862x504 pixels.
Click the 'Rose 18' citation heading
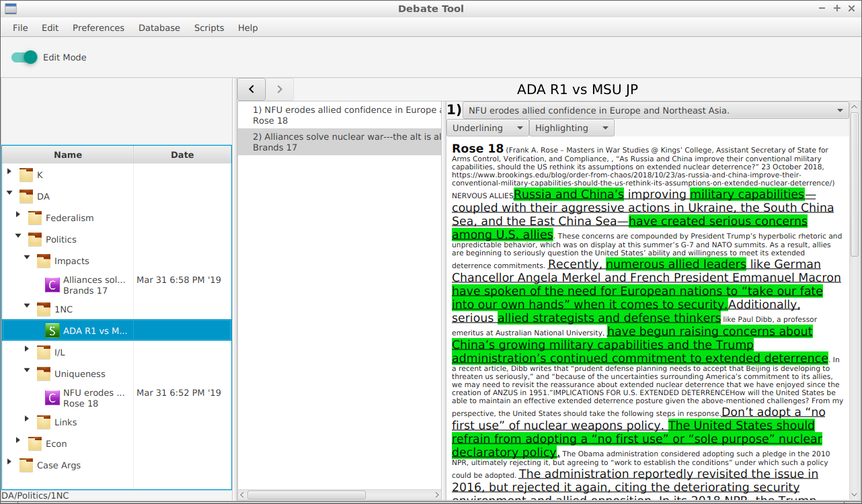pos(477,149)
